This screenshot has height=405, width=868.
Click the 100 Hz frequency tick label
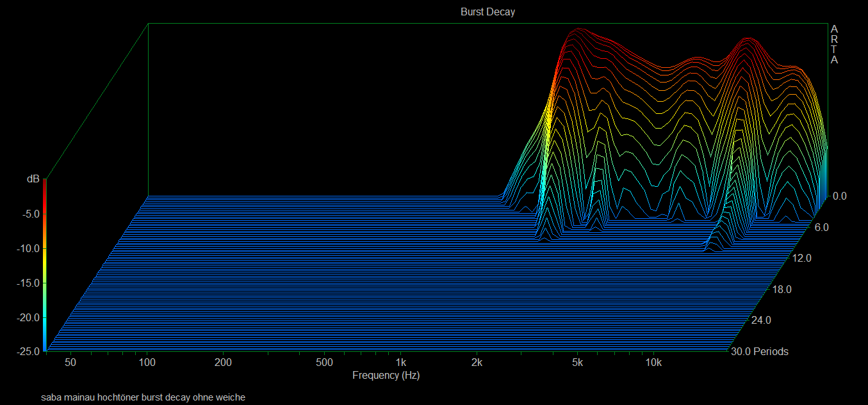tap(148, 363)
